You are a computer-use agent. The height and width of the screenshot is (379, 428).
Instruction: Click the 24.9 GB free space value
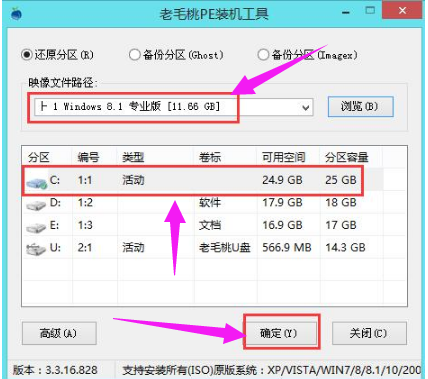tap(282, 180)
